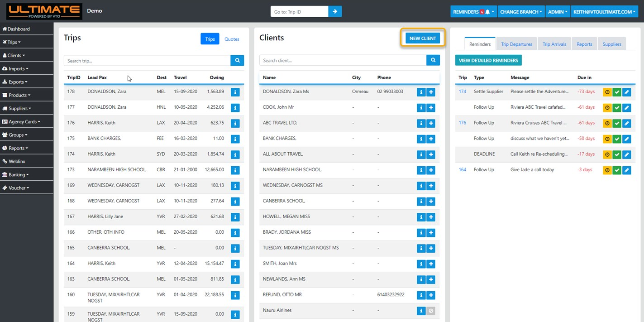Switch to the Quotes view

232,39
